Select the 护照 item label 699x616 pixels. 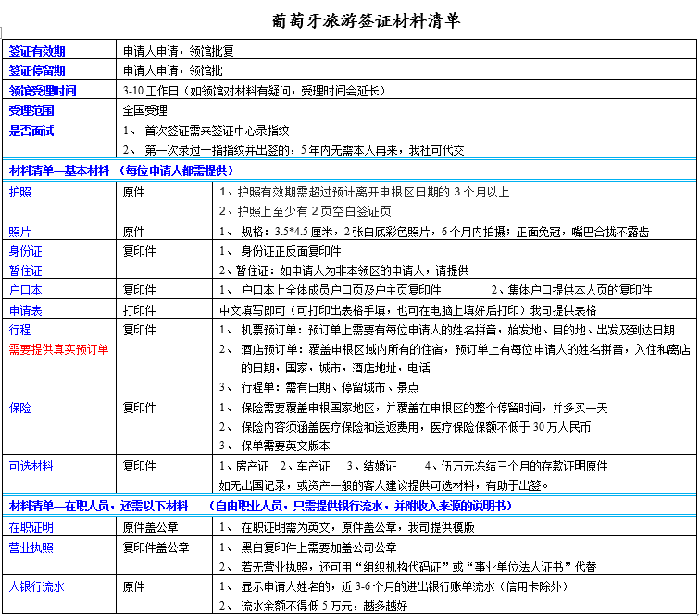(19, 192)
